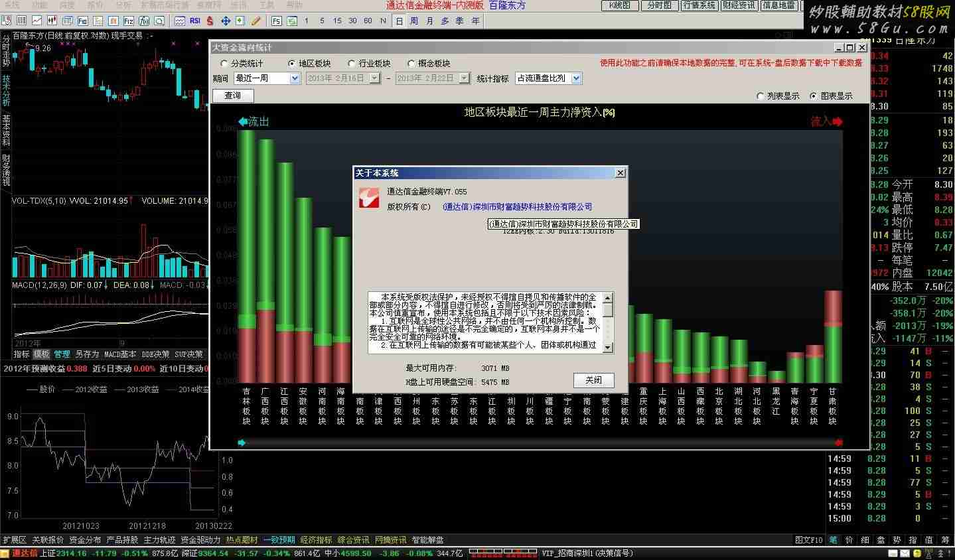Open the 主力轨迹 bottom tab
The width and height of the screenshot is (955, 560).
(159, 540)
